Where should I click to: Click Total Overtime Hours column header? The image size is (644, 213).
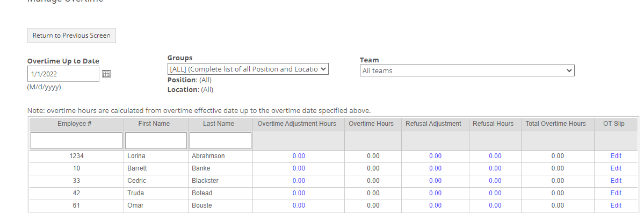pos(556,124)
